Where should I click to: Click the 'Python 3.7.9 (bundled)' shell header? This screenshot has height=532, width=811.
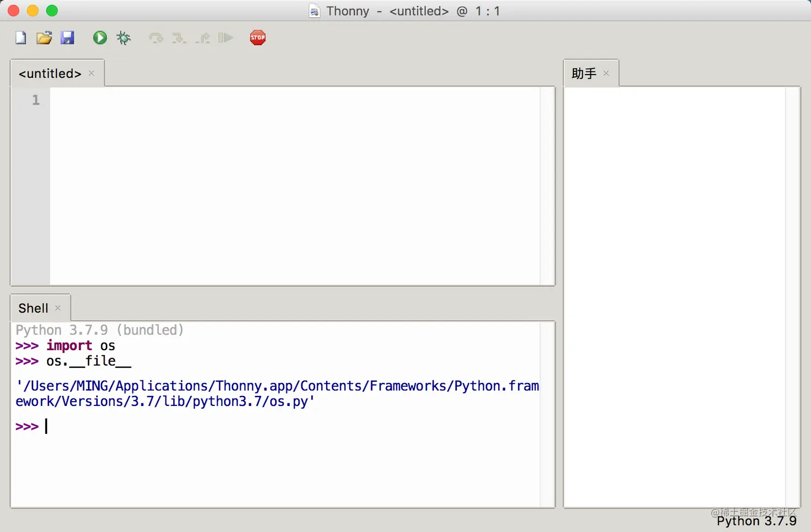click(100, 330)
